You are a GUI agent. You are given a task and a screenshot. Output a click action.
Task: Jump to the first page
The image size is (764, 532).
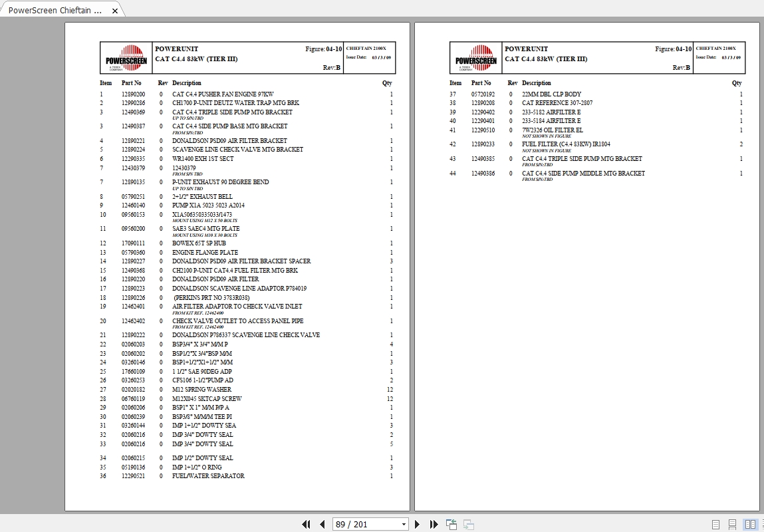point(307,525)
